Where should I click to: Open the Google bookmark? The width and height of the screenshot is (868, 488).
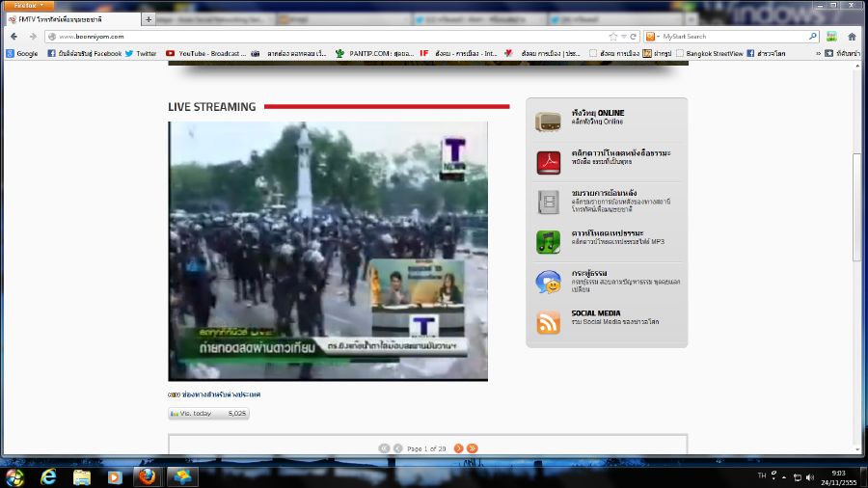(22, 54)
